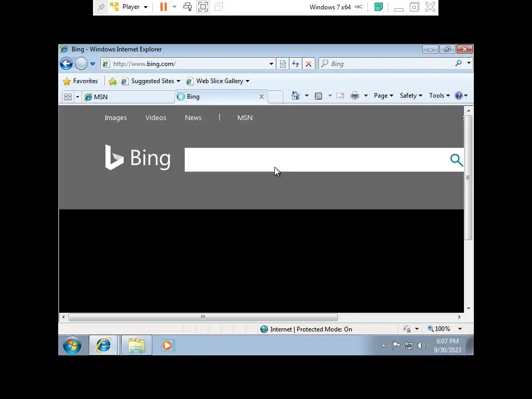The image size is (532, 399).
Task: Click the Refresh page icon
Action: [x=296, y=63]
